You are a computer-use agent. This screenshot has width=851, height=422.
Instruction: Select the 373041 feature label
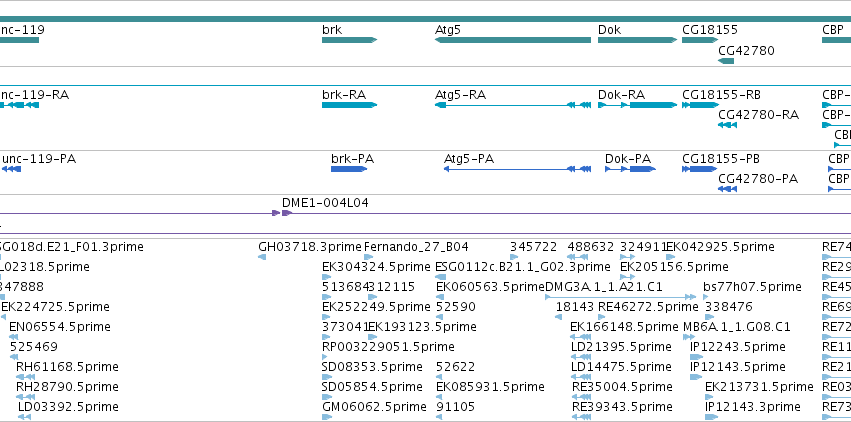click(345, 327)
